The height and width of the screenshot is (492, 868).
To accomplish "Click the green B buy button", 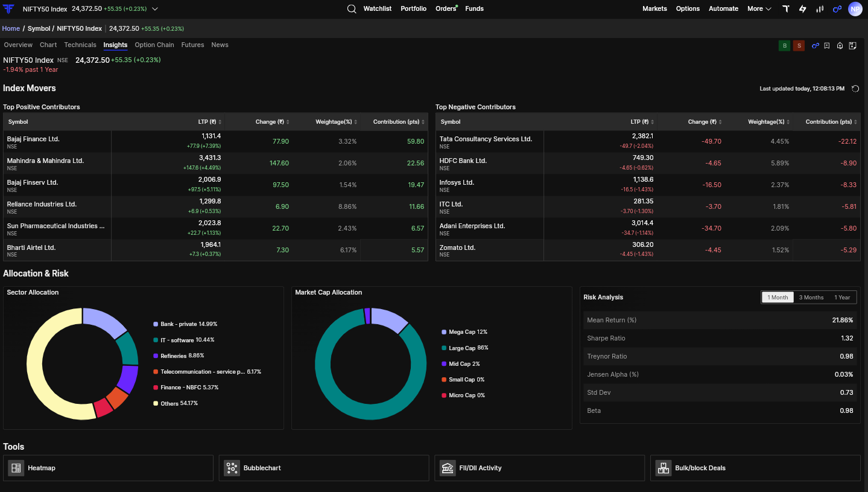I will pyautogui.click(x=784, y=46).
